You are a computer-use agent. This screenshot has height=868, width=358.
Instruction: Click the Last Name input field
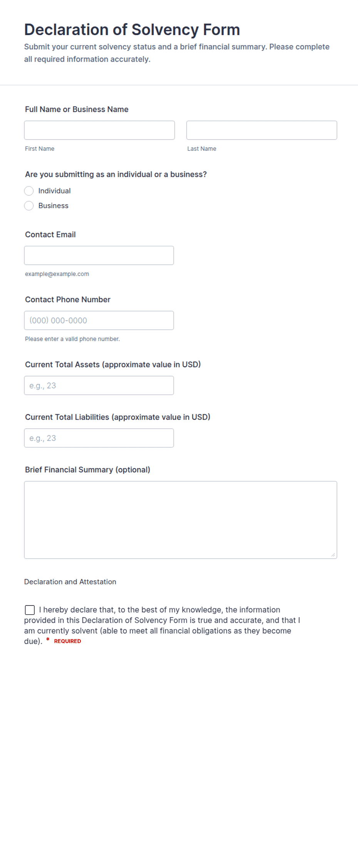point(262,130)
